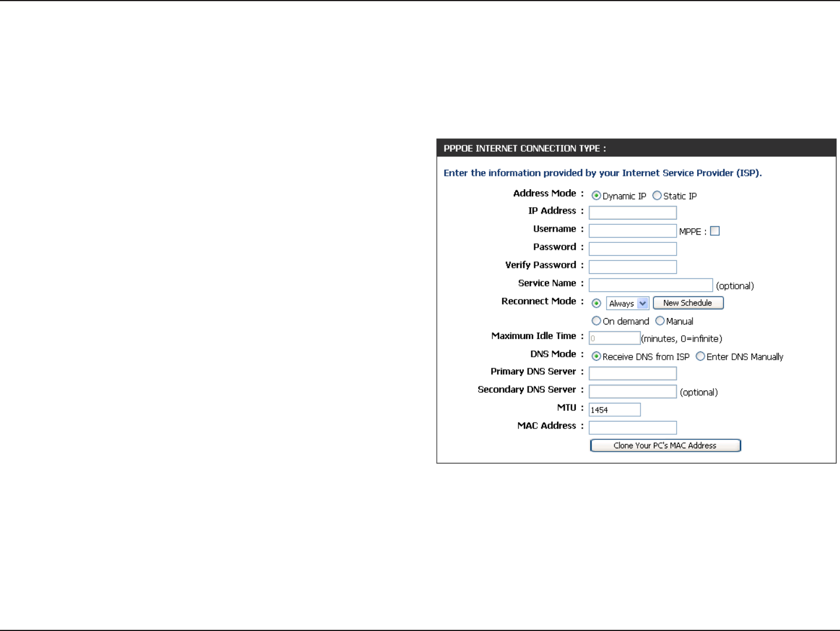Viewport: 840px width, 631px height.
Task: Click Clone Your PC's MAC Address button
Action: click(x=666, y=445)
